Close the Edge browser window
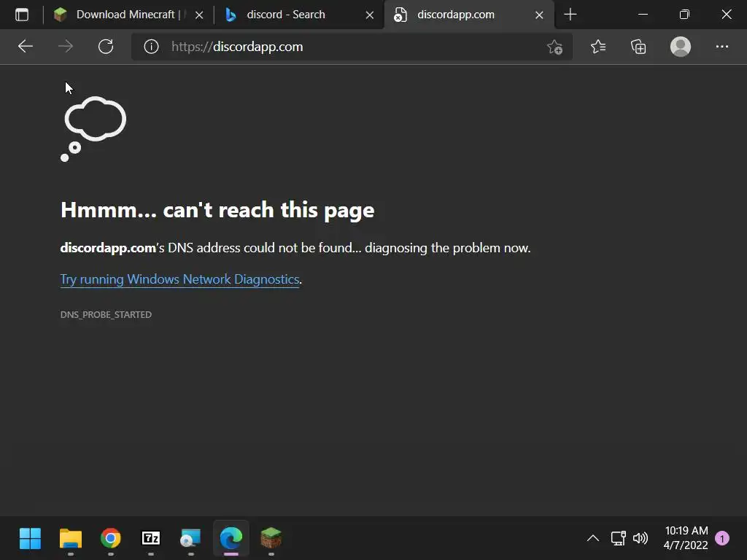 click(x=727, y=15)
